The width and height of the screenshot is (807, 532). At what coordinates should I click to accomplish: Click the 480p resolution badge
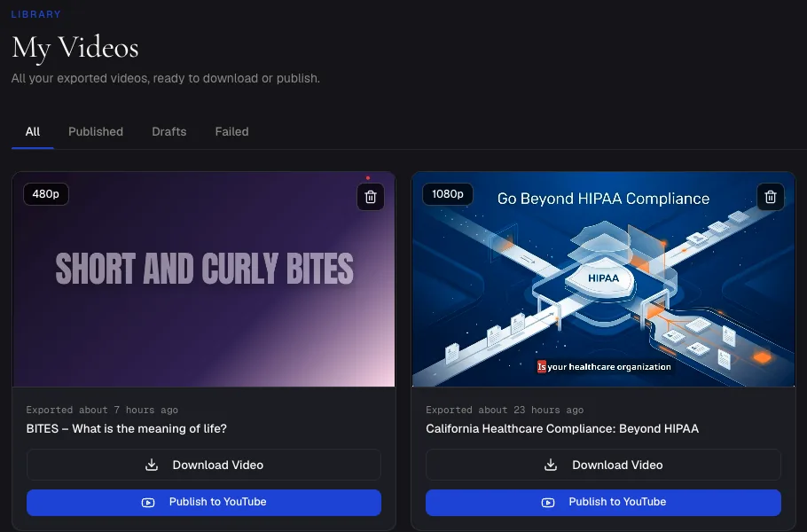(46, 194)
